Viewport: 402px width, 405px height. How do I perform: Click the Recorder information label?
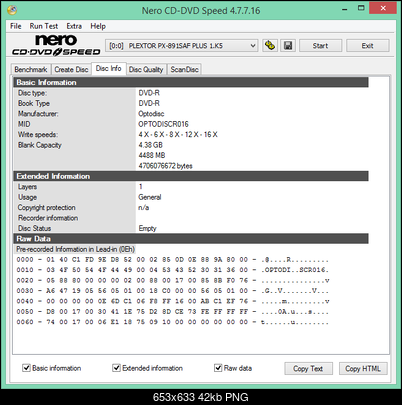coord(48,218)
